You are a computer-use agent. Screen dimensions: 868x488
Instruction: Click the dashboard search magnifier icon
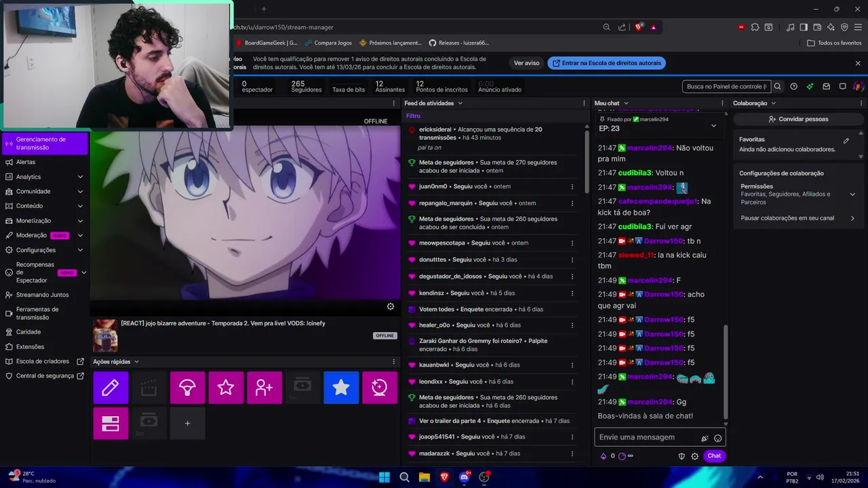coord(778,87)
